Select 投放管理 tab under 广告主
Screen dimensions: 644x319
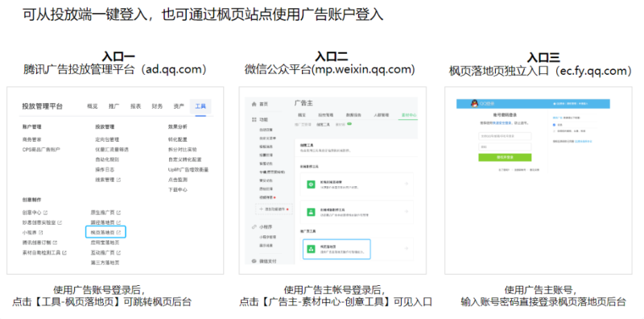(x=326, y=115)
